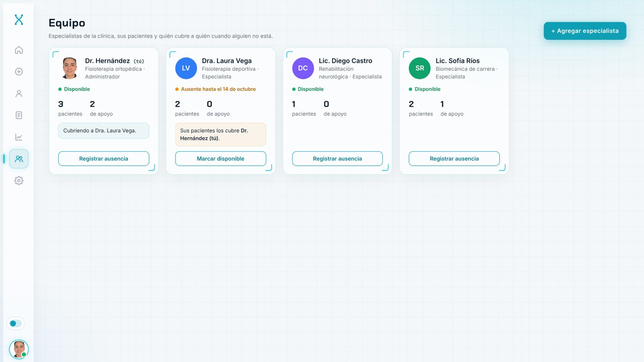
Task: Click Registrar ausencia on Lic. Diego Castro card
Action: tap(337, 158)
